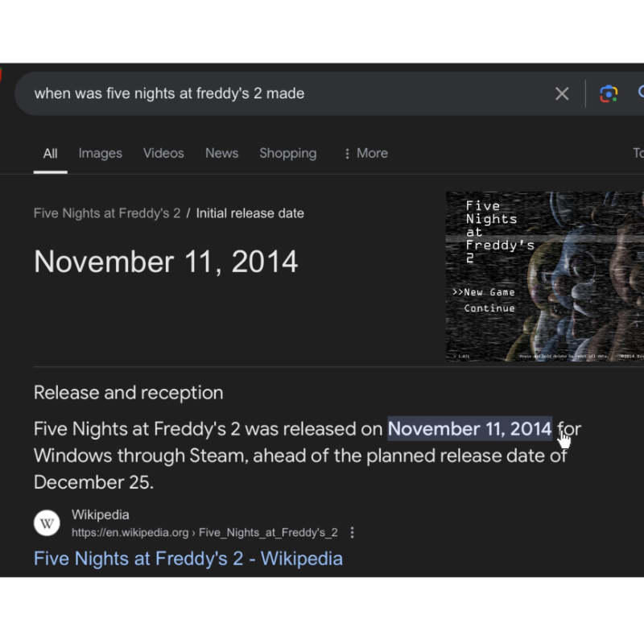
Task: Click the Initial release date breadcrumb text
Action: pos(250,213)
